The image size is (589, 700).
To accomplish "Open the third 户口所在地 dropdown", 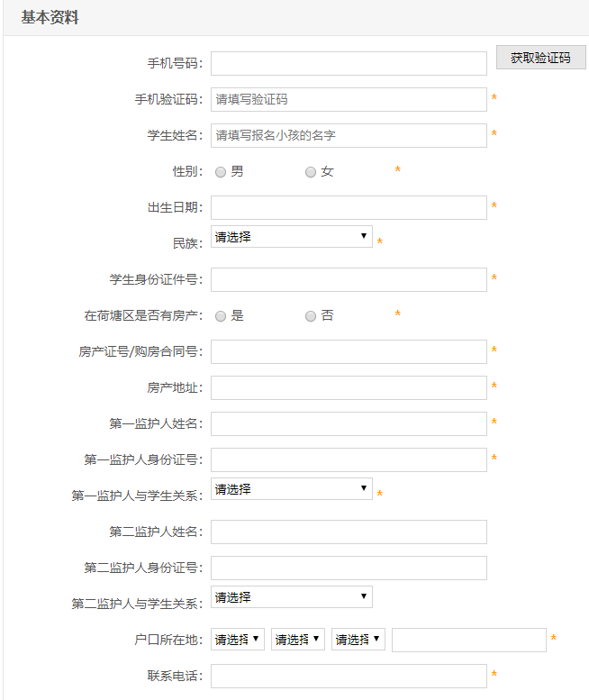I will [358, 640].
